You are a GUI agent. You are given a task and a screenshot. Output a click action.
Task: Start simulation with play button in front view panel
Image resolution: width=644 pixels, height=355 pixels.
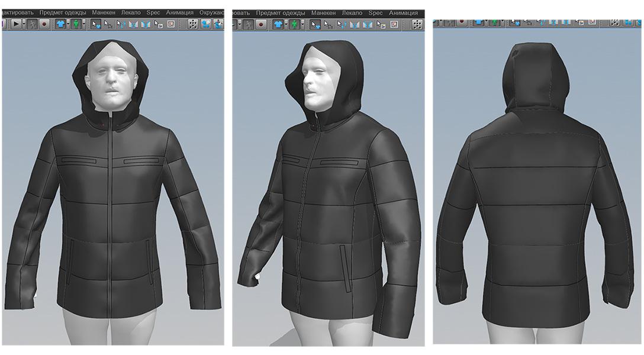coord(16,24)
